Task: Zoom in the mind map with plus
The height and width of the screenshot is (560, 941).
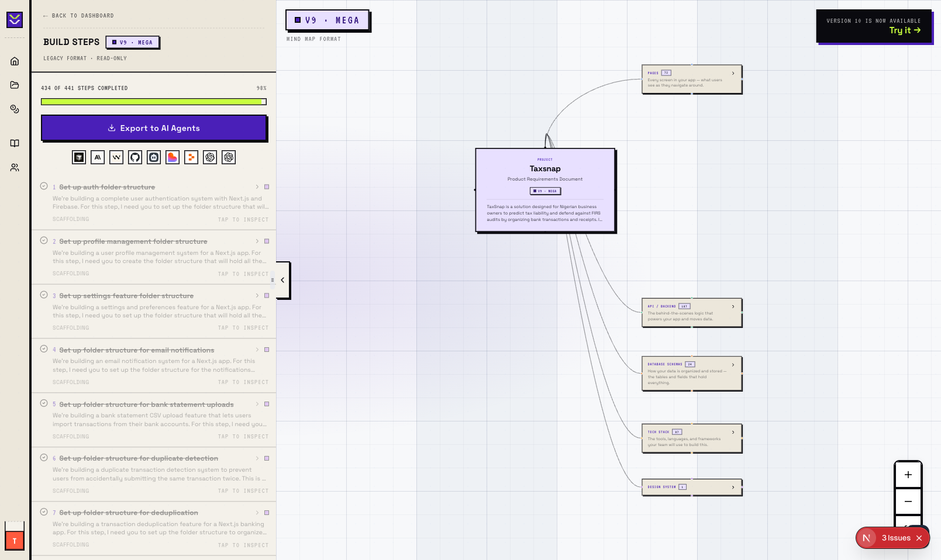Action: (x=908, y=475)
